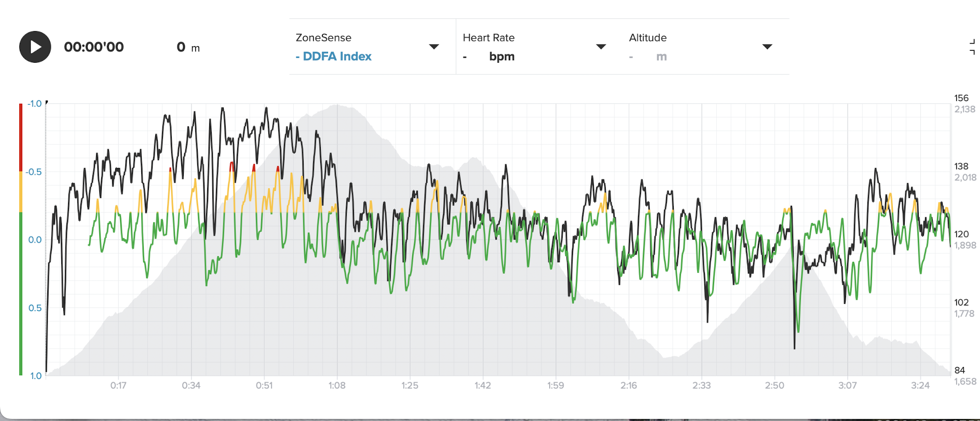This screenshot has height=421, width=980.
Task: Click the Heart Rate heading
Action: (x=488, y=38)
